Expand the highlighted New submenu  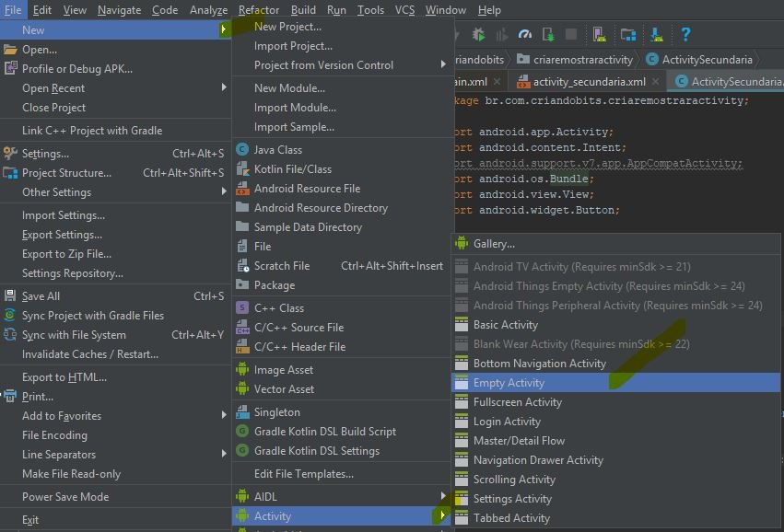tap(115, 30)
